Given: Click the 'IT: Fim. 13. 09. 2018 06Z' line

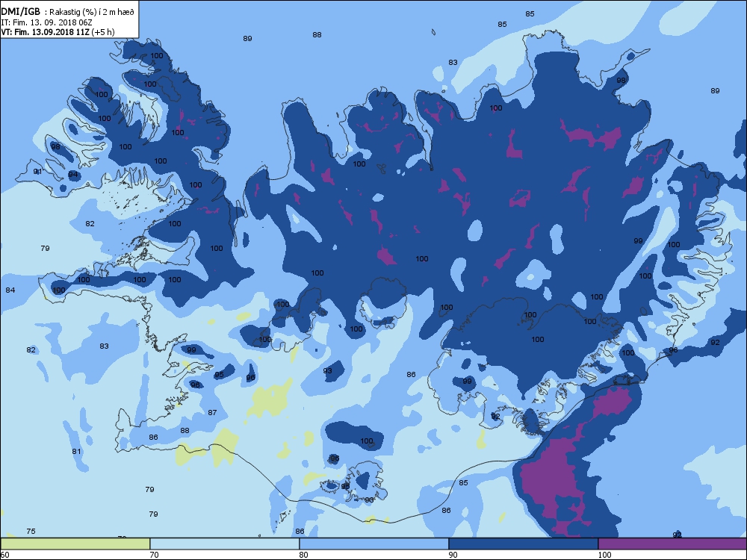Looking at the screenshot, I should [x=47, y=22].
